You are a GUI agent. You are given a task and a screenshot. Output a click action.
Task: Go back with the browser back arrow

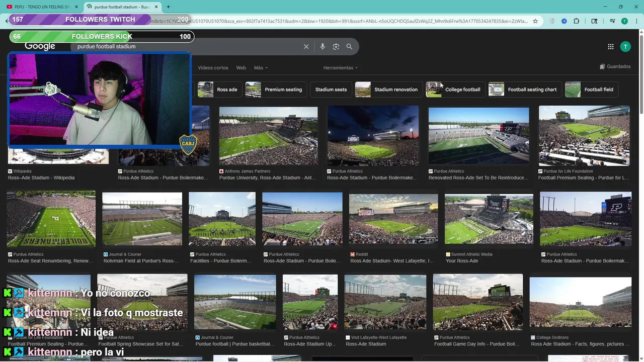coord(7,21)
